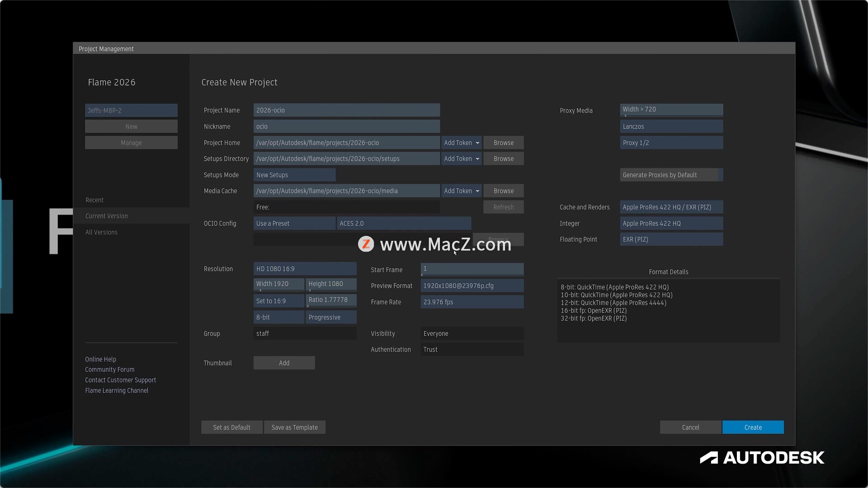Open Add Token dropdown for Media Cache

click(461, 191)
